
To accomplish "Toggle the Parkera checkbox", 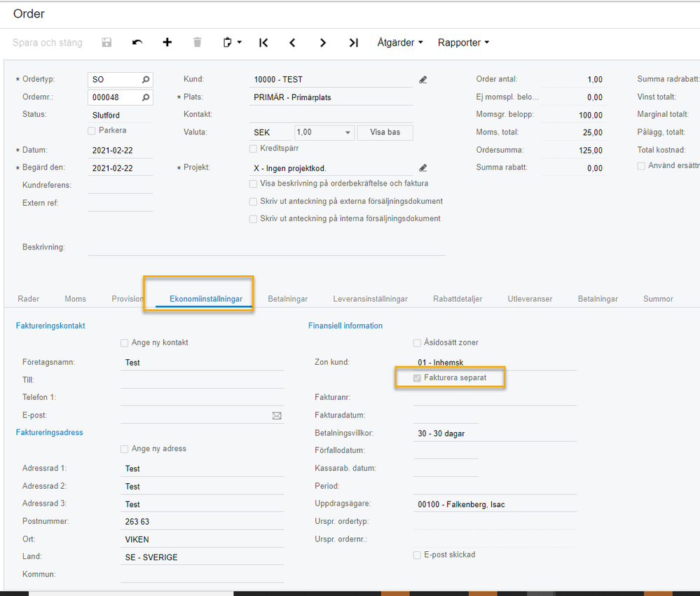I will point(92,131).
